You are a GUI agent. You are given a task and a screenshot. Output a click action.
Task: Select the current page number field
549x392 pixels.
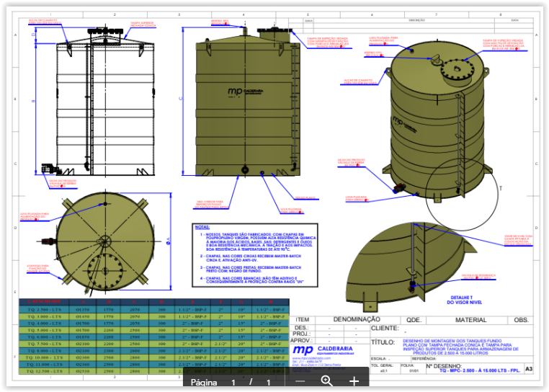click(233, 382)
